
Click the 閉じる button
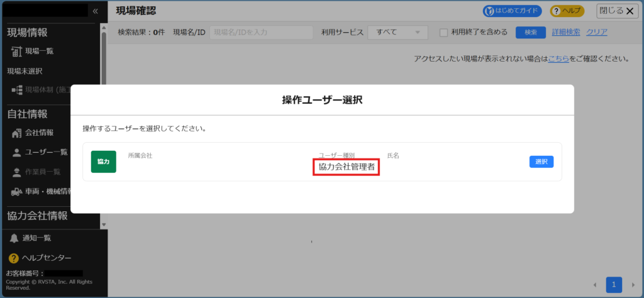click(618, 11)
